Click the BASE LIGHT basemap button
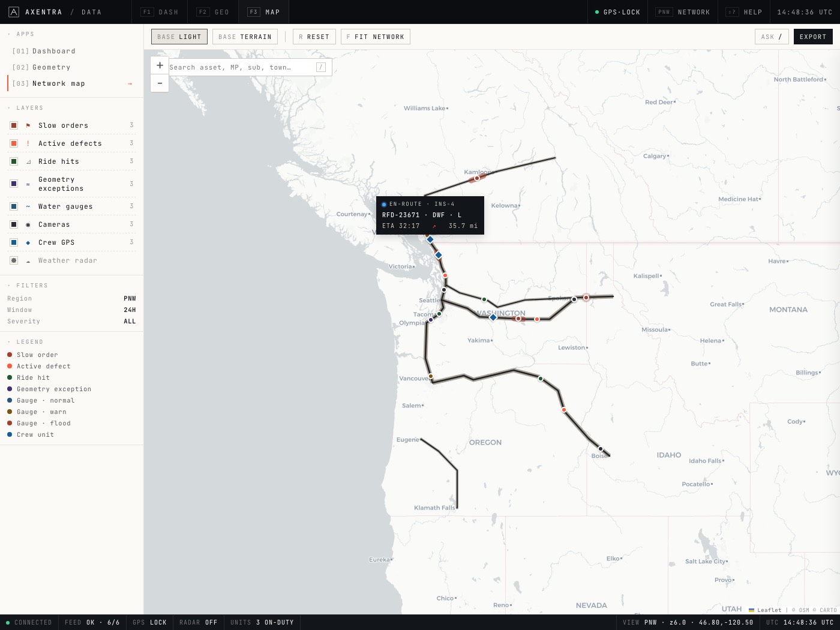The image size is (840, 630). click(179, 37)
